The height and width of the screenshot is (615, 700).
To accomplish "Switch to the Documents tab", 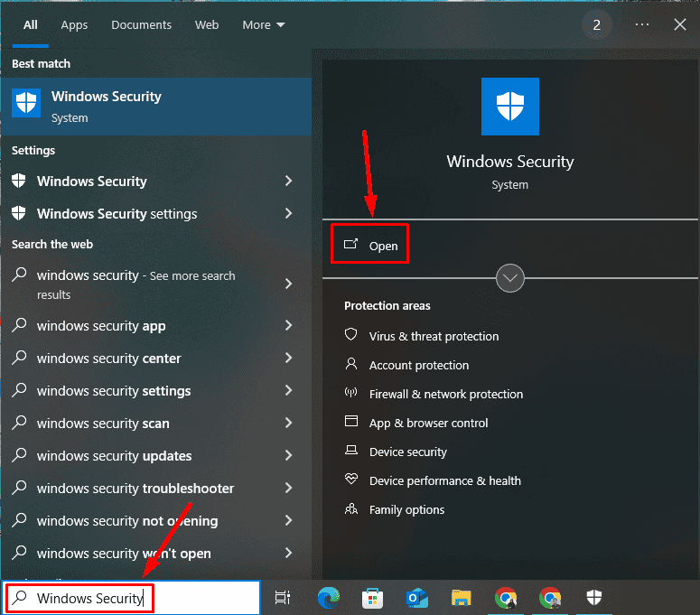I will [141, 25].
